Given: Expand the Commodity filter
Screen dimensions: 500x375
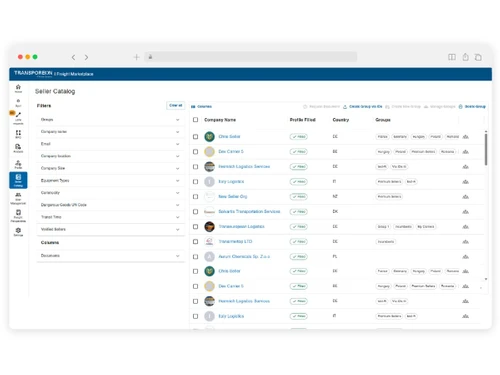Looking at the screenshot, I should 110,193.
